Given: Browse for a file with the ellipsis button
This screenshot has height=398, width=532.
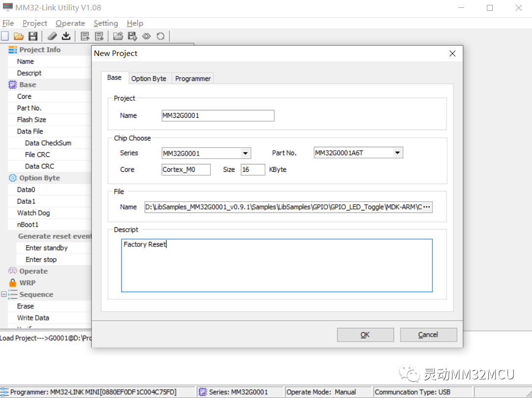Looking at the screenshot, I should [427, 207].
